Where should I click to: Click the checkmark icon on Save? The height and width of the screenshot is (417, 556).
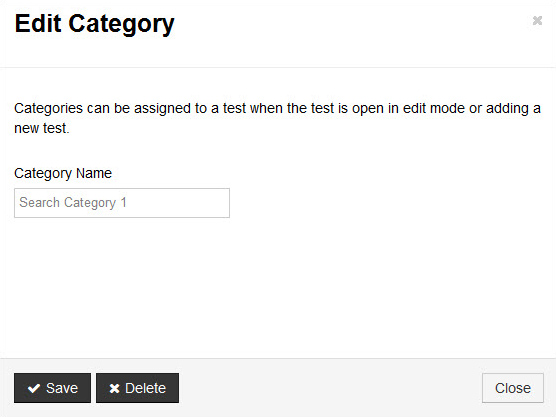pos(34,388)
